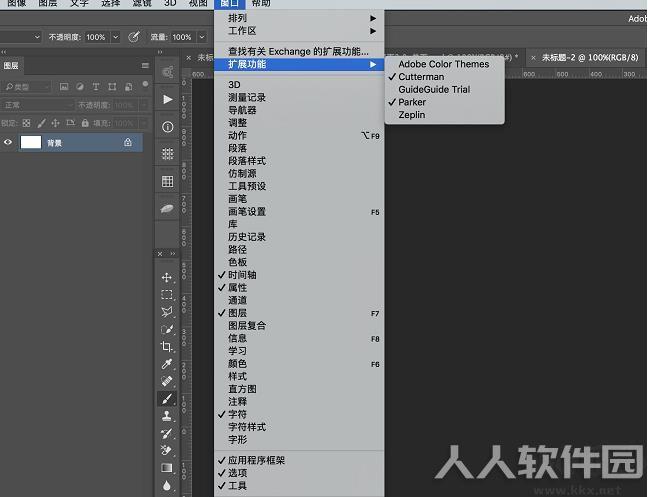Open the Info panel icon
The height and width of the screenshot is (497, 648).
pos(167,127)
